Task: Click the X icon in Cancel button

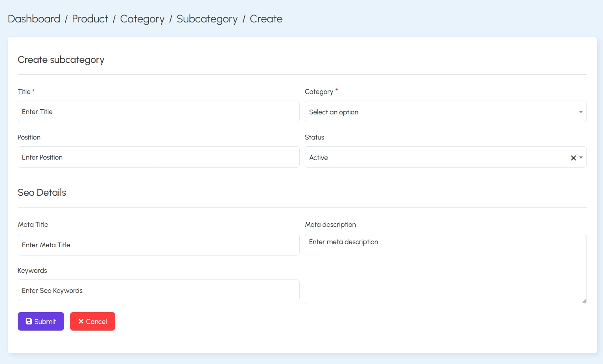Action: [81, 322]
